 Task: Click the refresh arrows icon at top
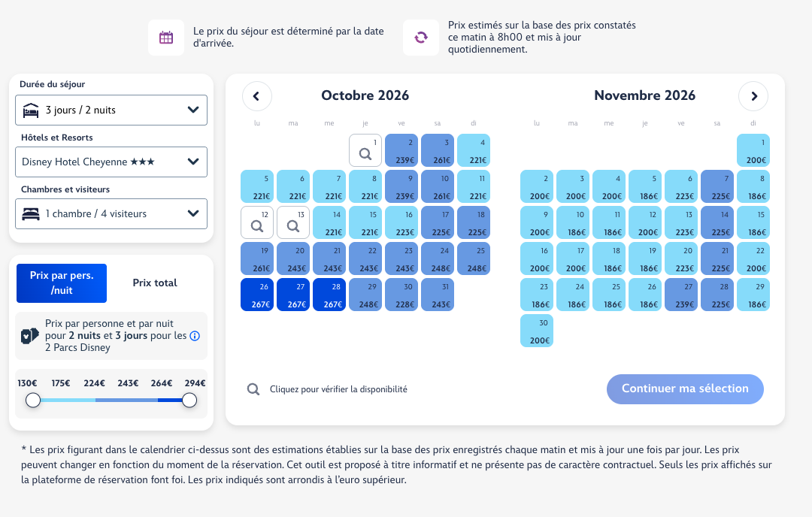point(421,38)
